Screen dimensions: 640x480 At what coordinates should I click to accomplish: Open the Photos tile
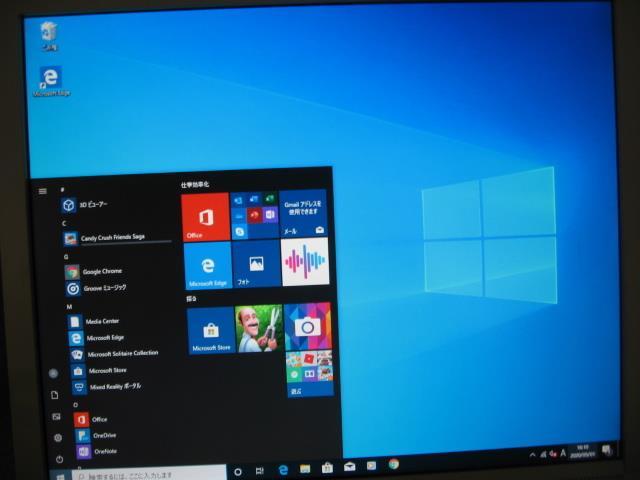coord(256,264)
